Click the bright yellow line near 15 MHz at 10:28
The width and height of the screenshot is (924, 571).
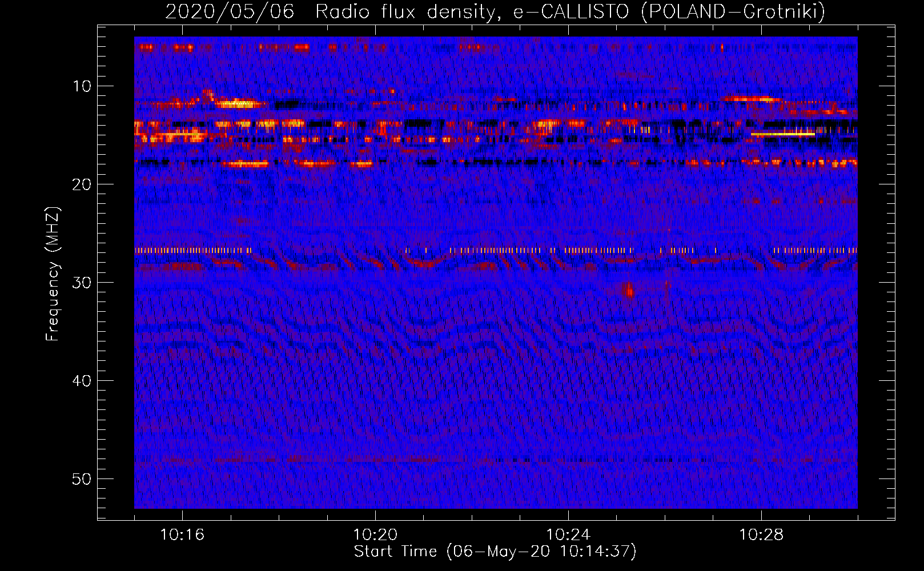[x=782, y=134]
